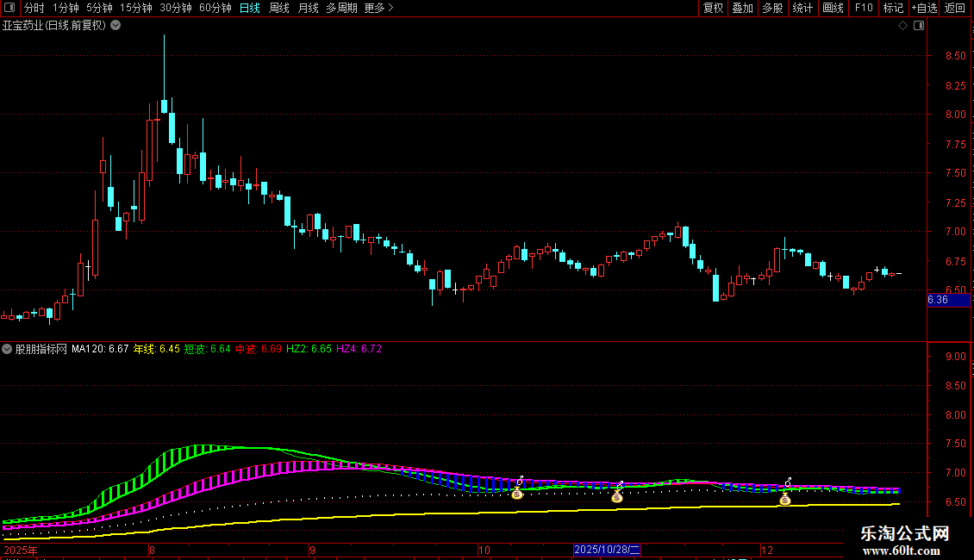Click the first male-symbol signal marker
974x560 pixels.
coord(520,481)
